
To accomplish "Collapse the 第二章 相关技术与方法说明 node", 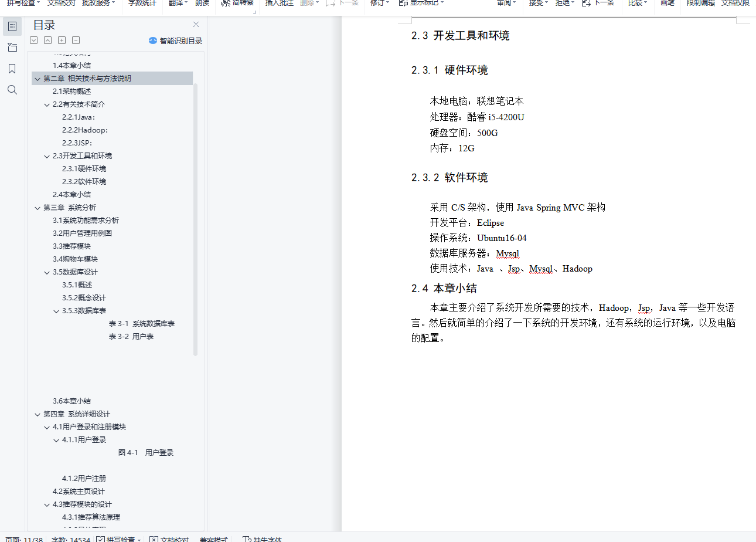I will (38, 79).
